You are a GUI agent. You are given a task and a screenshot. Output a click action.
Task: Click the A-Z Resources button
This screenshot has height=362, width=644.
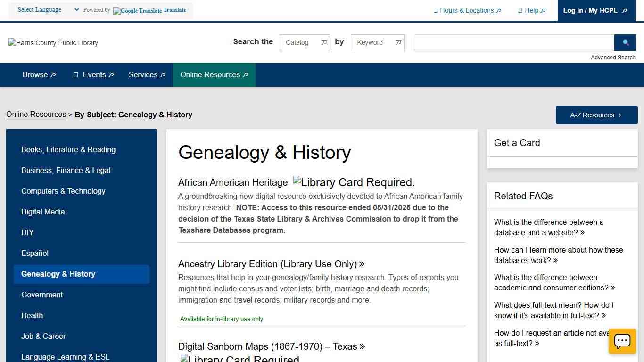coord(596,115)
